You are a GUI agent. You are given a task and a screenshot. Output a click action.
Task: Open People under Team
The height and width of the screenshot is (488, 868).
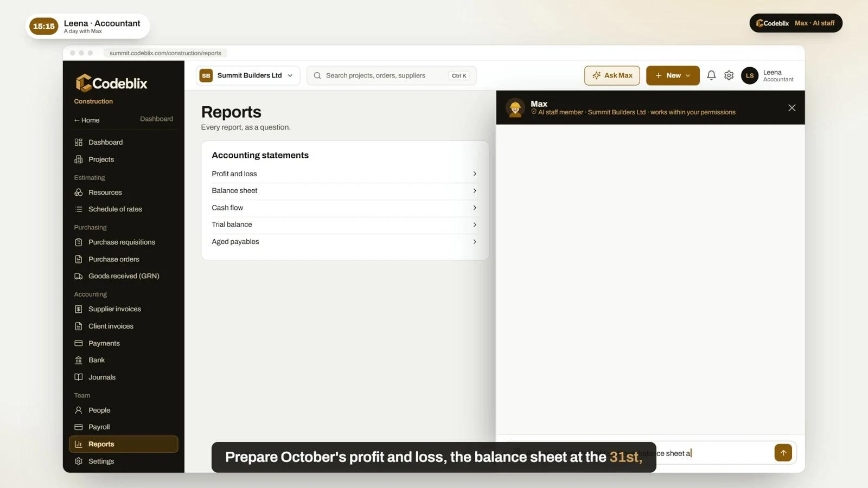[x=123, y=410]
